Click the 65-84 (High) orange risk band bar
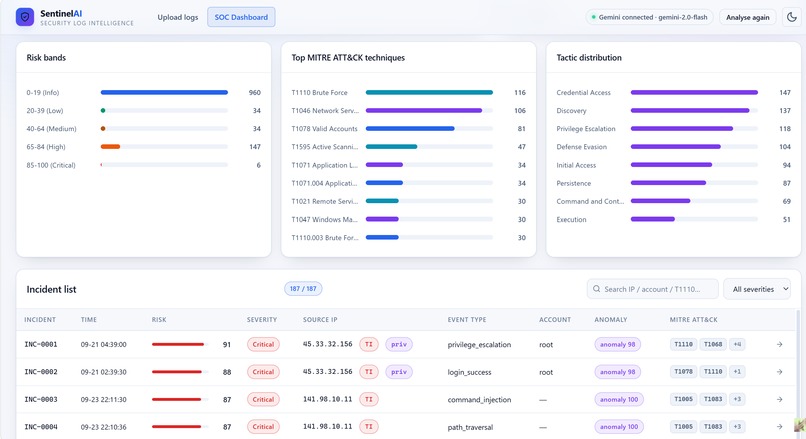The image size is (806, 439). [x=110, y=147]
